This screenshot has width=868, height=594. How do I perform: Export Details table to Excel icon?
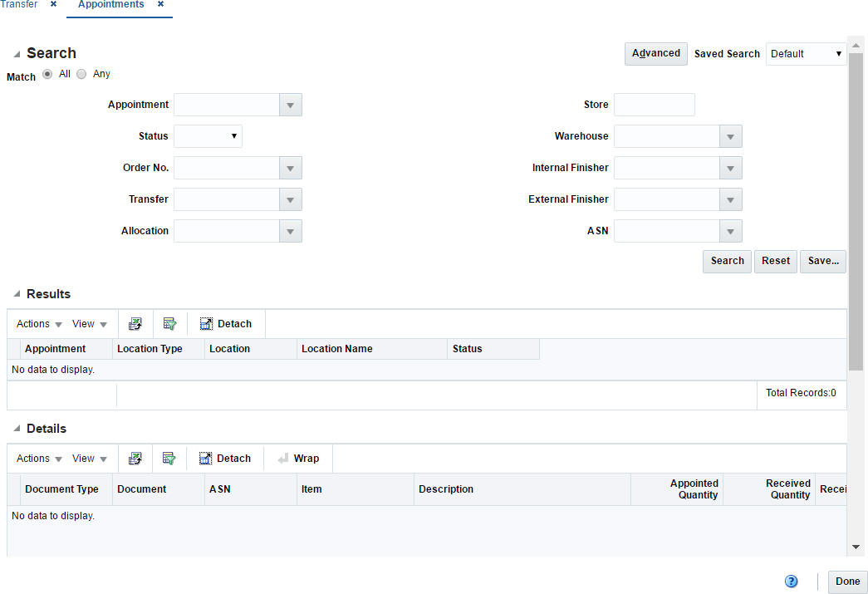pos(135,459)
